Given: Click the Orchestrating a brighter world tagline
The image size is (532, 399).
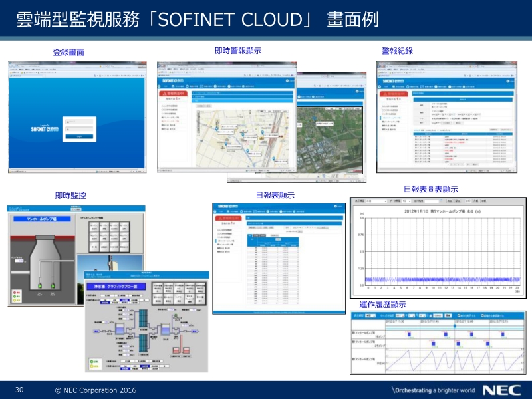Looking at the screenshot, I should pyautogui.click(x=434, y=390).
